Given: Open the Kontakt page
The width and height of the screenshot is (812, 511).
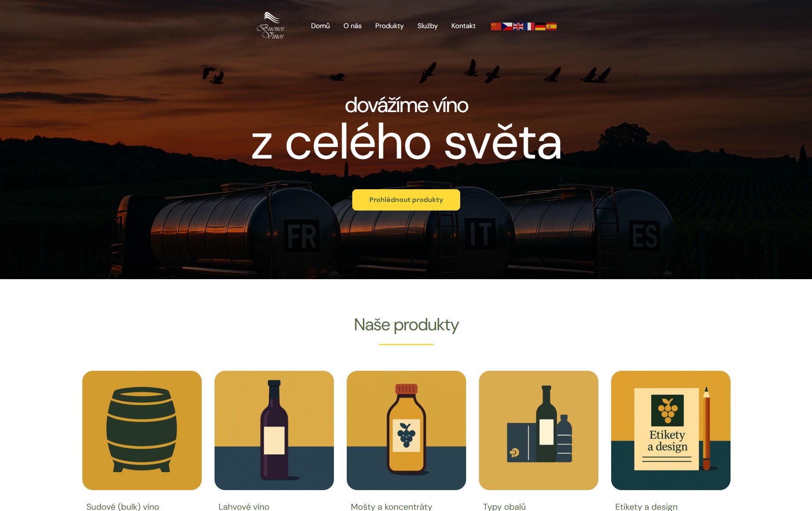Looking at the screenshot, I should point(463,26).
